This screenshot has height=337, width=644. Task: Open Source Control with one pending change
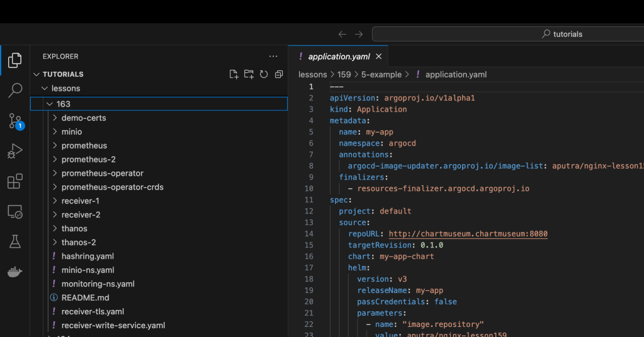point(16,121)
